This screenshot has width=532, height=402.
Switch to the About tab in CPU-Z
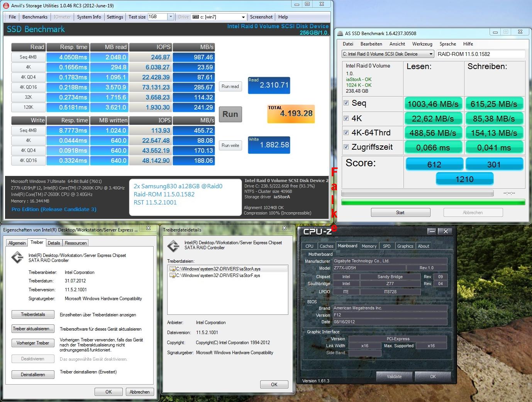424,246
